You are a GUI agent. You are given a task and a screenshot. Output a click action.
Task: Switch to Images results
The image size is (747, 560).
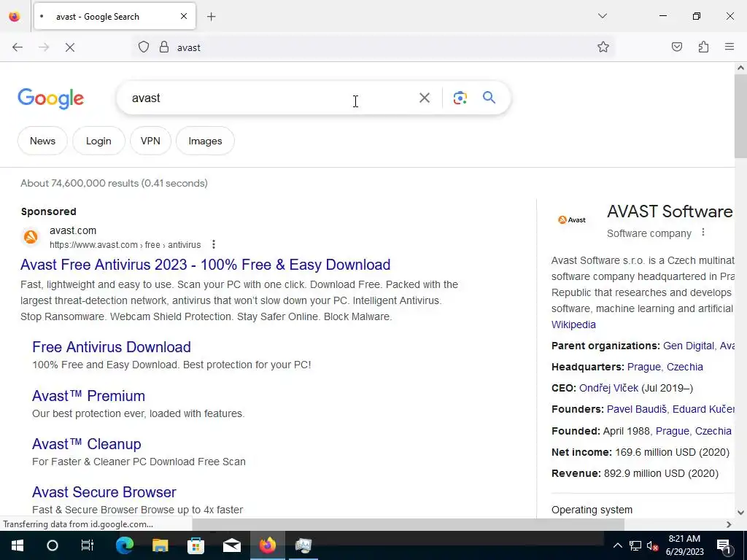point(205,141)
